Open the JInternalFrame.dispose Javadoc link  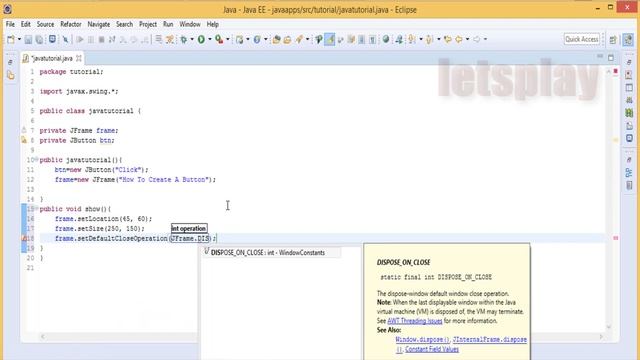(489, 340)
